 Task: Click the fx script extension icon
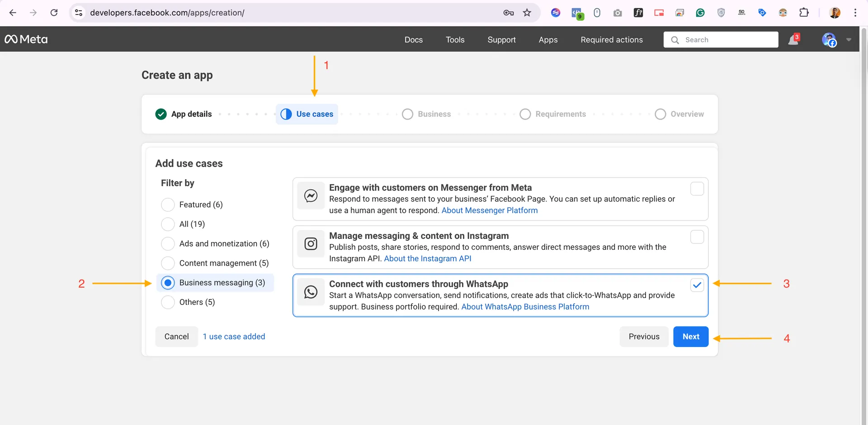pos(638,13)
